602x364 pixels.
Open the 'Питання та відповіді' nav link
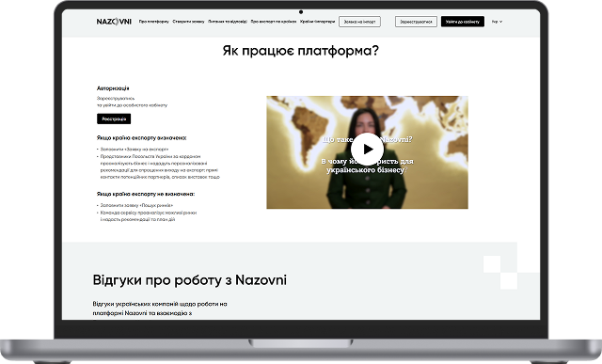pyautogui.click(x=228, y=22)
